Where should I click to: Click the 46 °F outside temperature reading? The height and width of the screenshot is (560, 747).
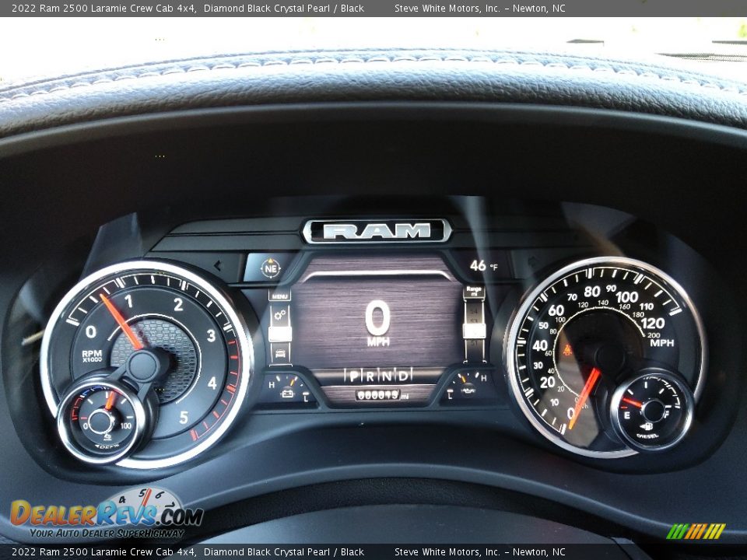coord(483,266)
